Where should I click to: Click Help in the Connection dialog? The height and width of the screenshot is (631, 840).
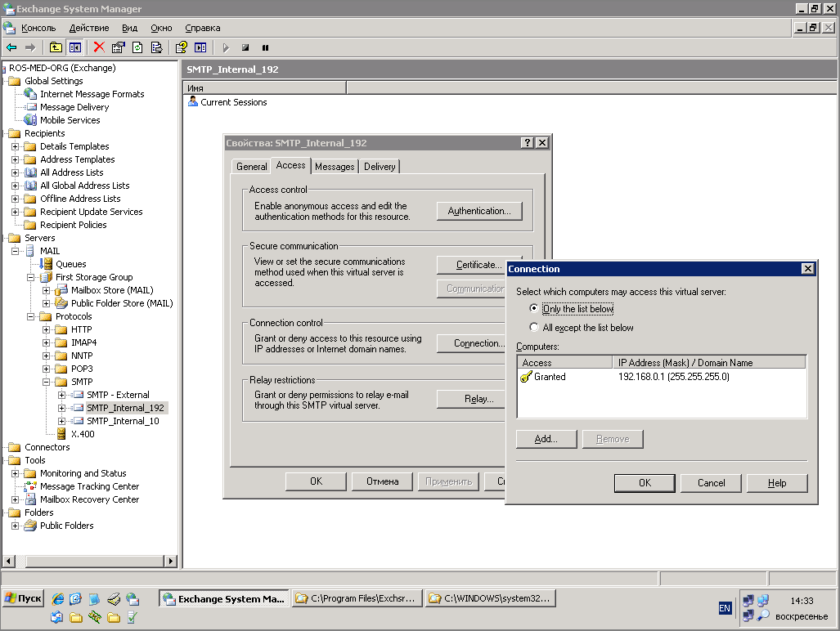click(777, 483)
